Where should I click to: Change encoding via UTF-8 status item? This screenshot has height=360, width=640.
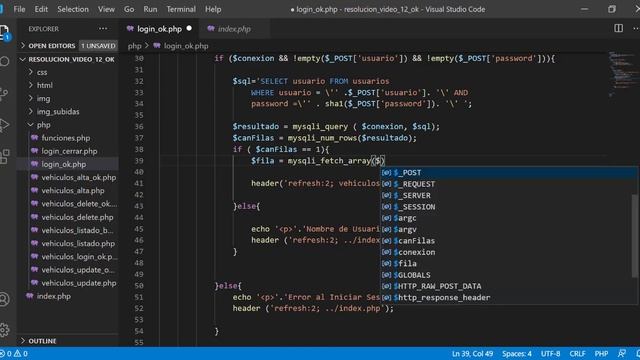pyautogui.click(x=550, y=353)
